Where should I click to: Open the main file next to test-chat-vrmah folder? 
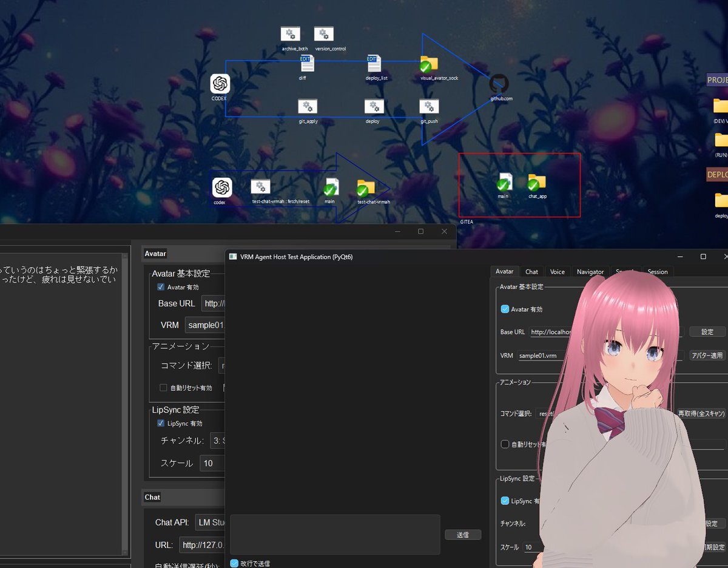click(x=331, y=187)
